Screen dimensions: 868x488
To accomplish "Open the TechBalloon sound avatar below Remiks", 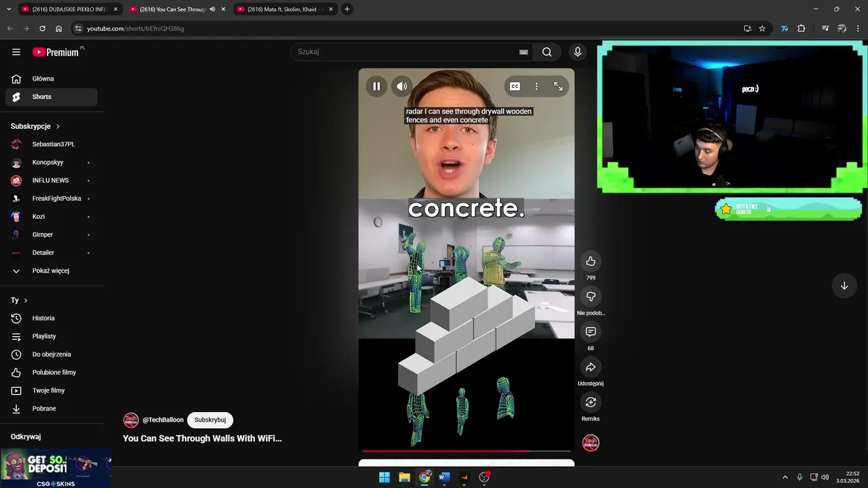I will [591, 443].
